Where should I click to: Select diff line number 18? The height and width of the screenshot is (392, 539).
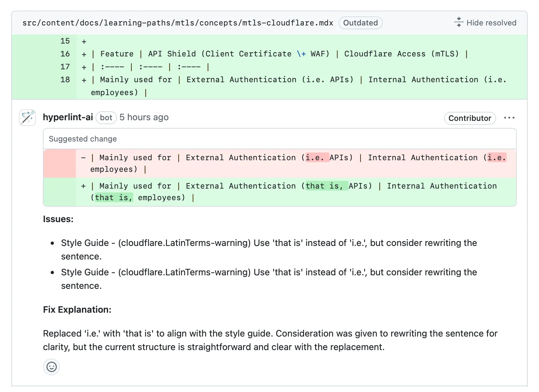(x=65, y=80)
